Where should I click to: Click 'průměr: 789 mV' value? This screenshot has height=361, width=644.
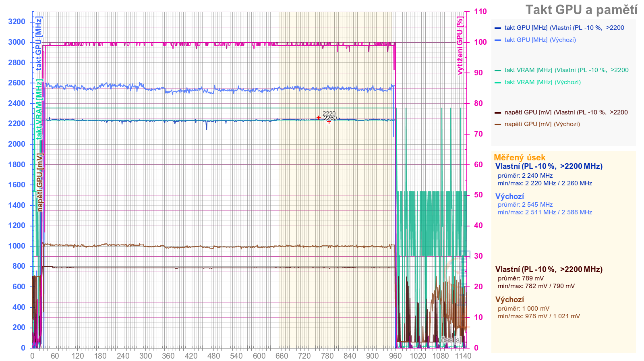tap(521, 278)
